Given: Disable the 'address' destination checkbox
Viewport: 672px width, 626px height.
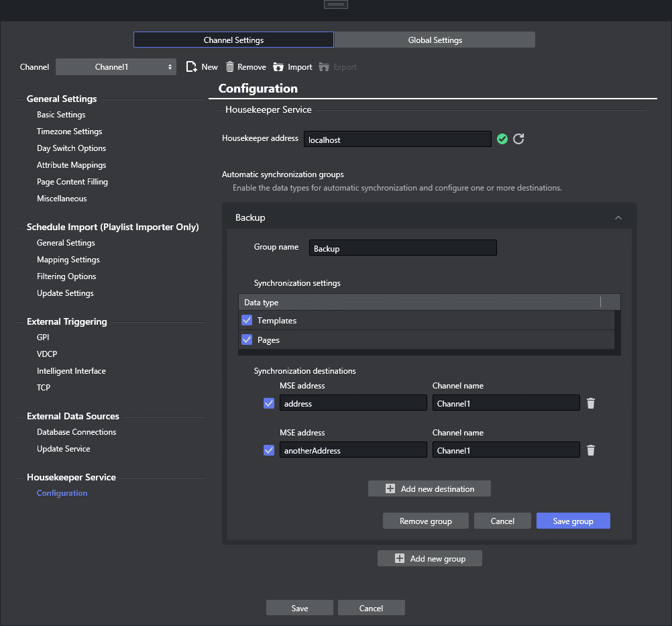Looking at the screenshot, I should click(x=269, y=403).
